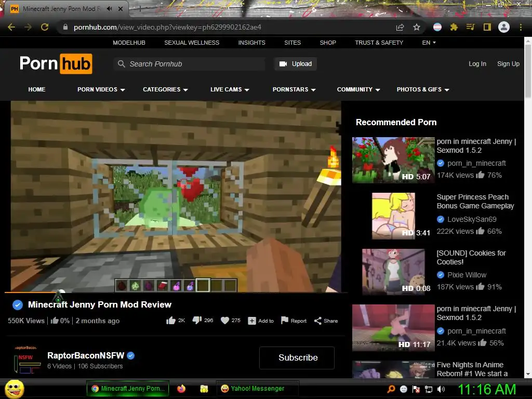
Task: Favorite the video with the heart icon
Action: 225,321
